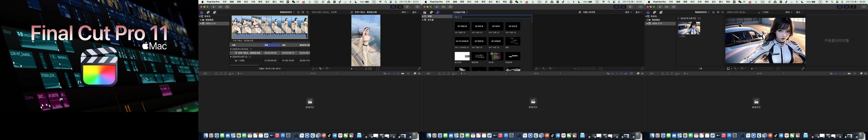The width and height of the screenshot is (868, 140).
Task: Open 编辑 menu in clip-list window menu bar
Action: [x=232, y=2]
